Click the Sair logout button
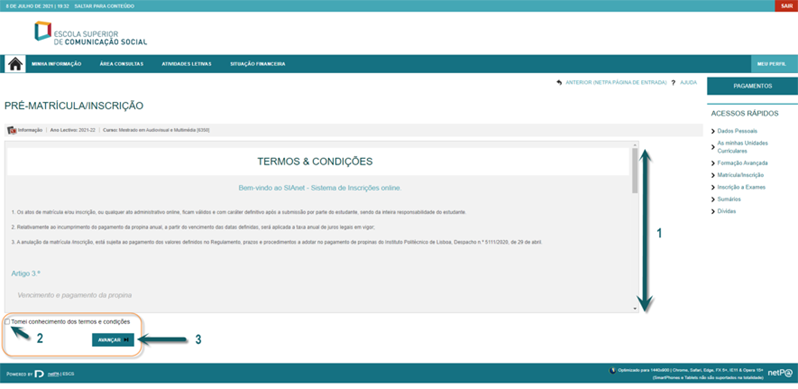 pyautogui.click(x=786, y=6)
